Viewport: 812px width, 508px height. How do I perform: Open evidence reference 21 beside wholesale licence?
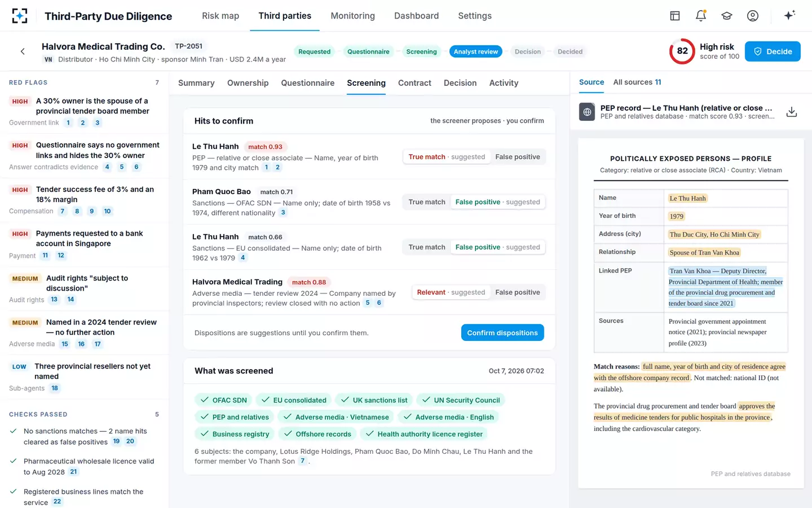point(74,472)
